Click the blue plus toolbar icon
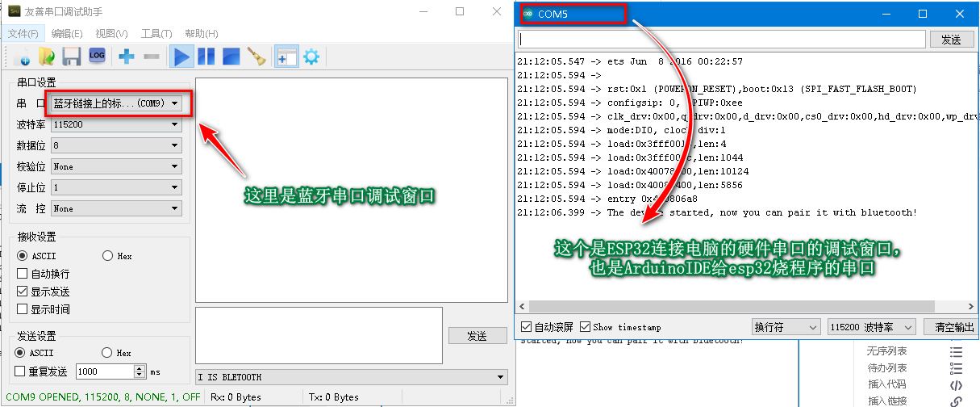 [x=127, y=57]
